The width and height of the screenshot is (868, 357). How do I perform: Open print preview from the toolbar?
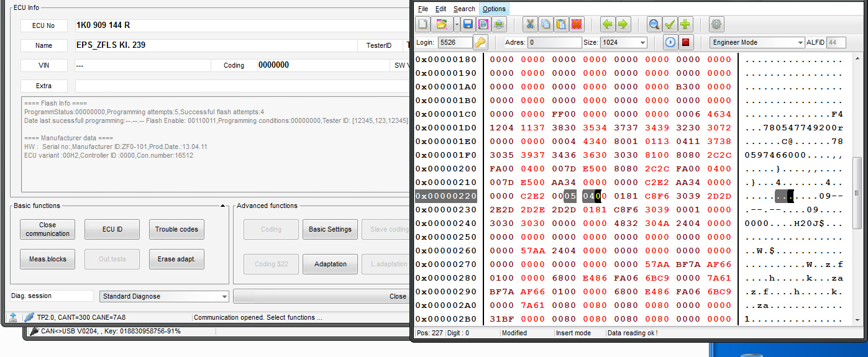coord(483,24)
